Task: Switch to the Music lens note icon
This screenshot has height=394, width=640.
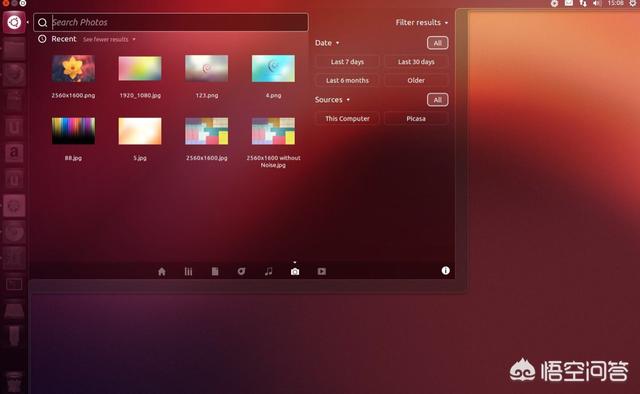Action: 268,272
